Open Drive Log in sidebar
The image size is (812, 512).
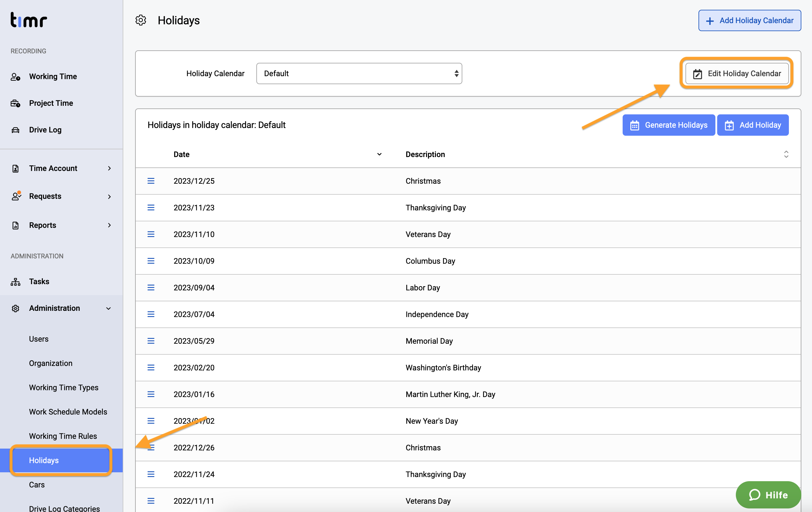[45, 130]
